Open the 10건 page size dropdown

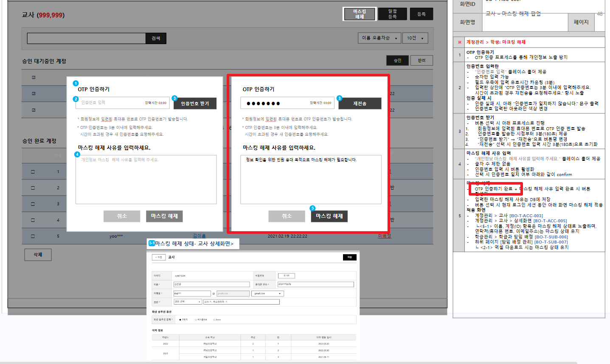[x=415, y=38]
